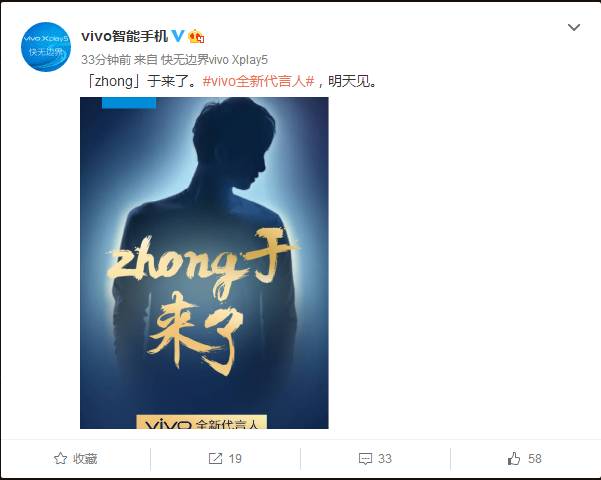Viewport: 601px width, 480px height.
Task: Open the 33分钟前 timestamp link
Action: (106, 60)
